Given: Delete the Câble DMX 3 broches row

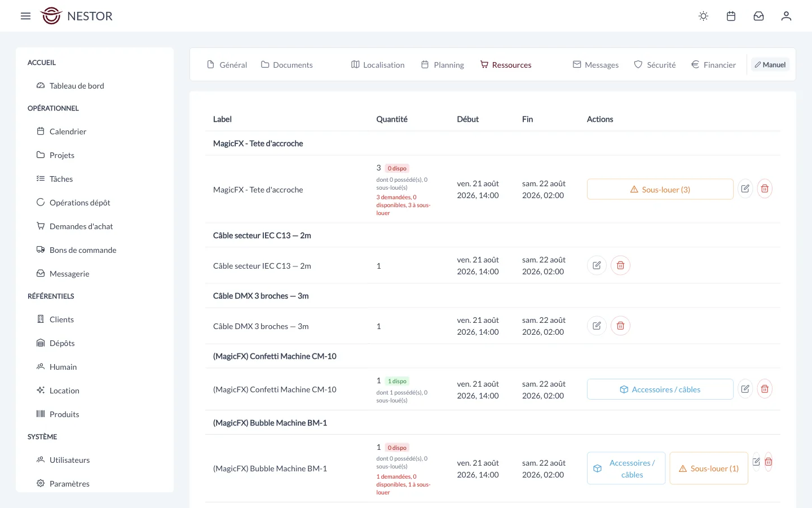Looking at the screenshot, I should click(620, 326).
